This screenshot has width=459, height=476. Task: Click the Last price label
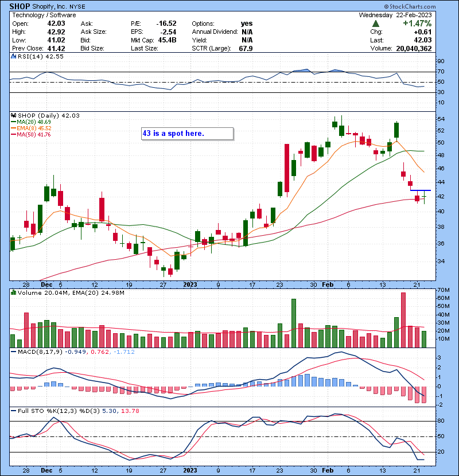(377, 40)
